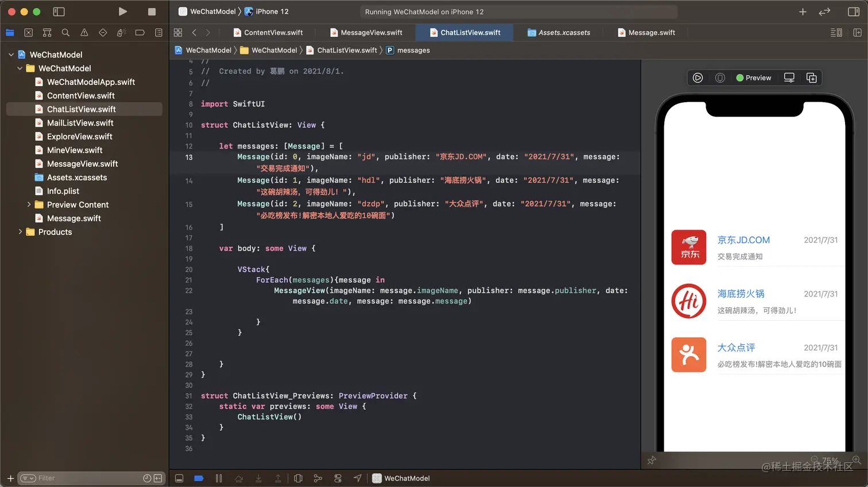Open the Source Control navigator

[x=29, y=33]
